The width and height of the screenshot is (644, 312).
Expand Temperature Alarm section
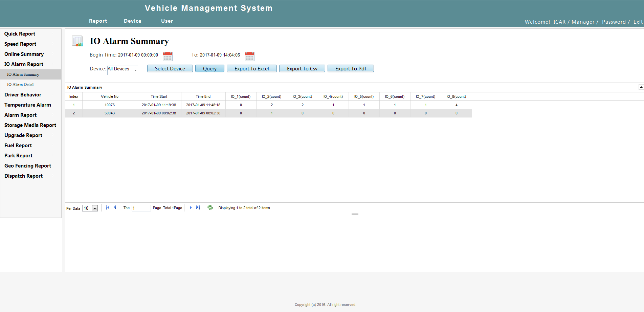(28, 105)
